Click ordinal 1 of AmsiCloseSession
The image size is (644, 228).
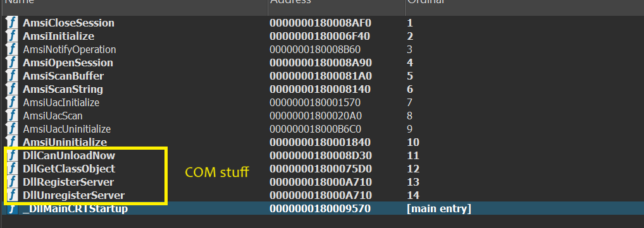(409, 23)
